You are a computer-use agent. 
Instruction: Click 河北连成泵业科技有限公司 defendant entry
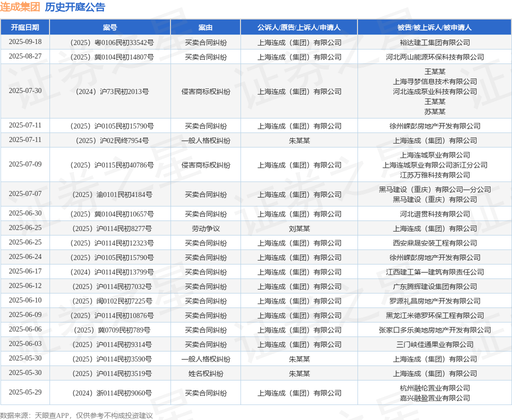pos(435,92)
